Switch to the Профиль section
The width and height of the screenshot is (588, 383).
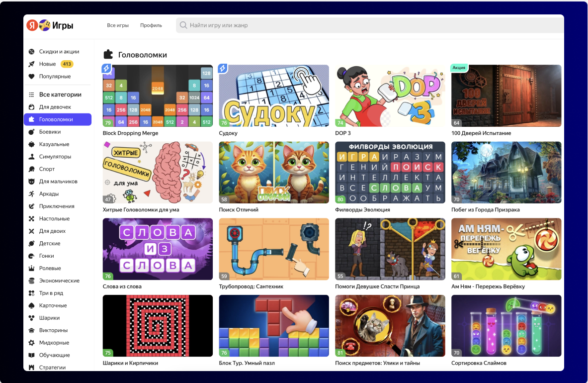click(151, 25)
